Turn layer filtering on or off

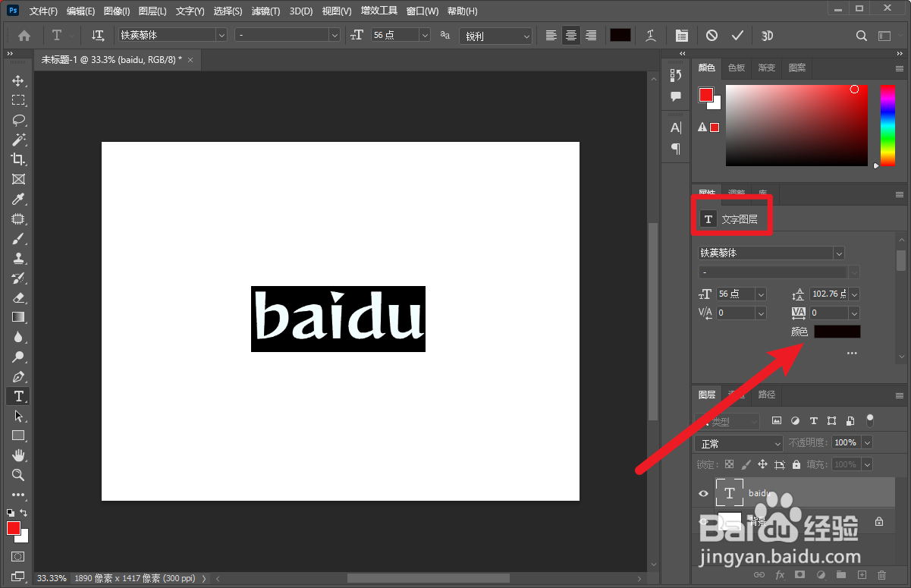click(x=870, y=420)
